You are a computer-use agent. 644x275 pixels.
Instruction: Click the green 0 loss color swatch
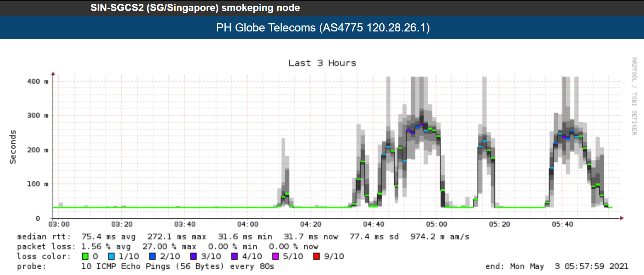pyautogui.click(x=85, y=256)
